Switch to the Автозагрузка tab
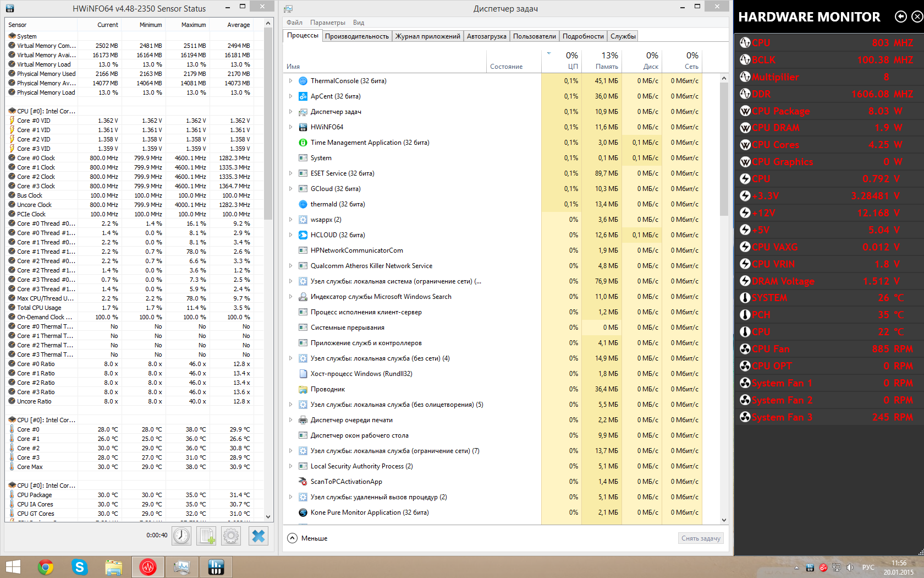The height and width of the screenshot is (578, 924). pos(487,36)
